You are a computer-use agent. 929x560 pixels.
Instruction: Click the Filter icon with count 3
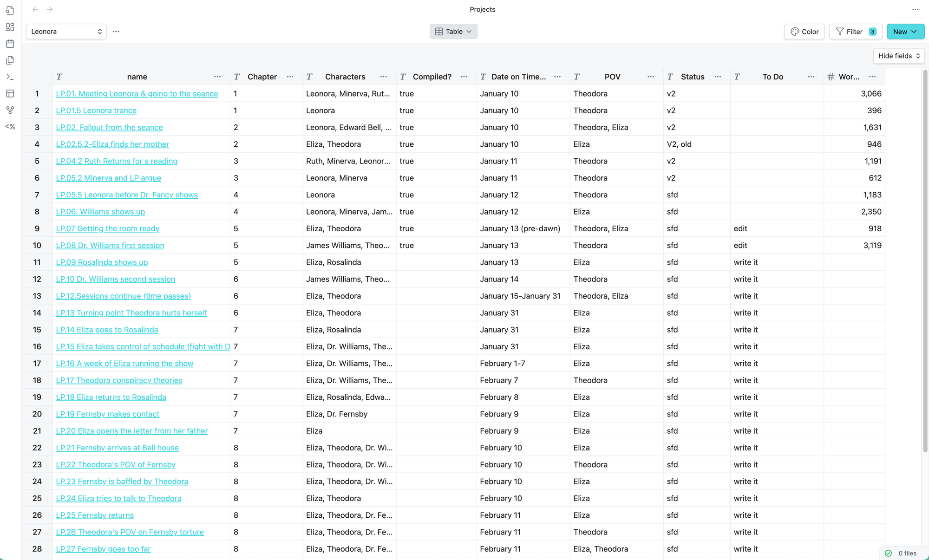pyautogui.click(x=855, y=31)
